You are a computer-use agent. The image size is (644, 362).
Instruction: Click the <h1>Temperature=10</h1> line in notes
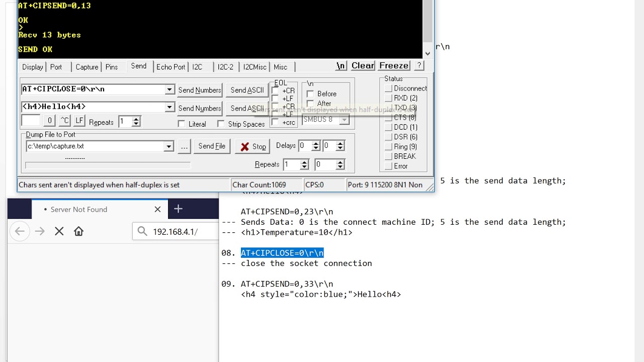pyautogui.click(x=297, y=232)
